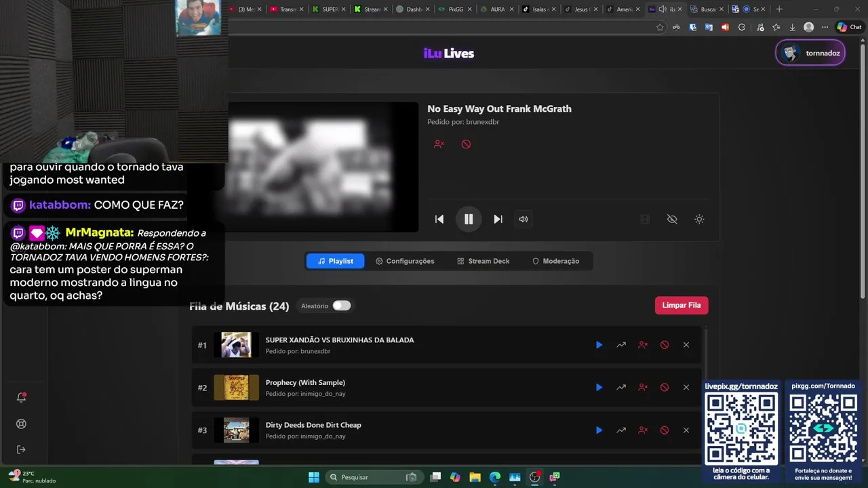Screen dimensions: 868x488
Task: Click the logout icon in sidebar
Action: pos(21,449)
